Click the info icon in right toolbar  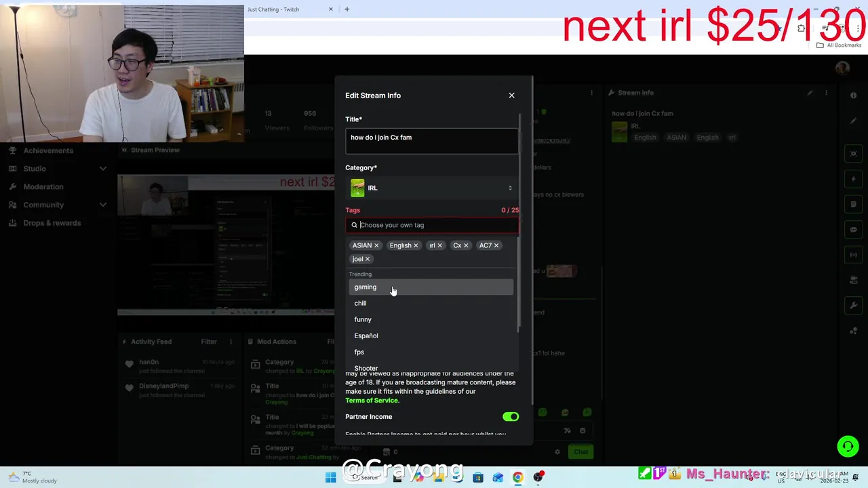pos(853,96)
